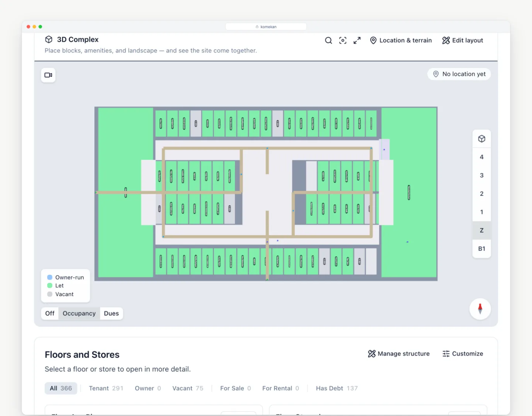The image size is (532, 416).
Task: Filter stores by Vacant 75
Action: (x=188, y=388)
